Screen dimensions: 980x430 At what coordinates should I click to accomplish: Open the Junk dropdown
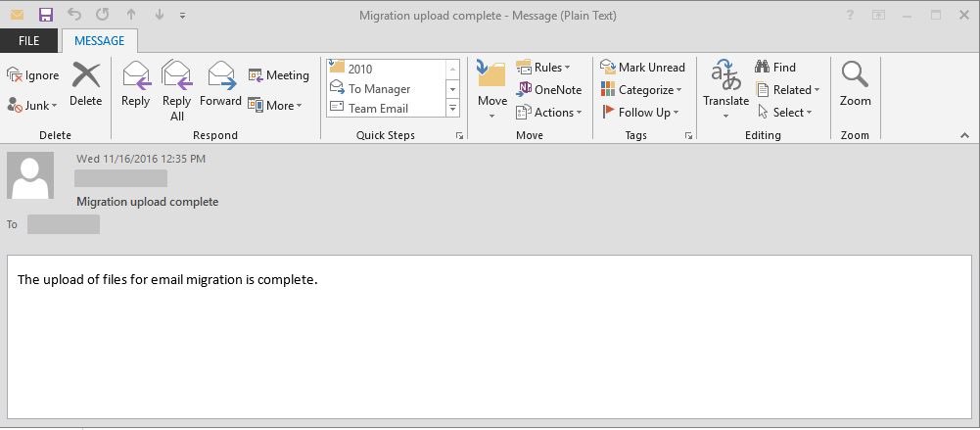(32, 106)
